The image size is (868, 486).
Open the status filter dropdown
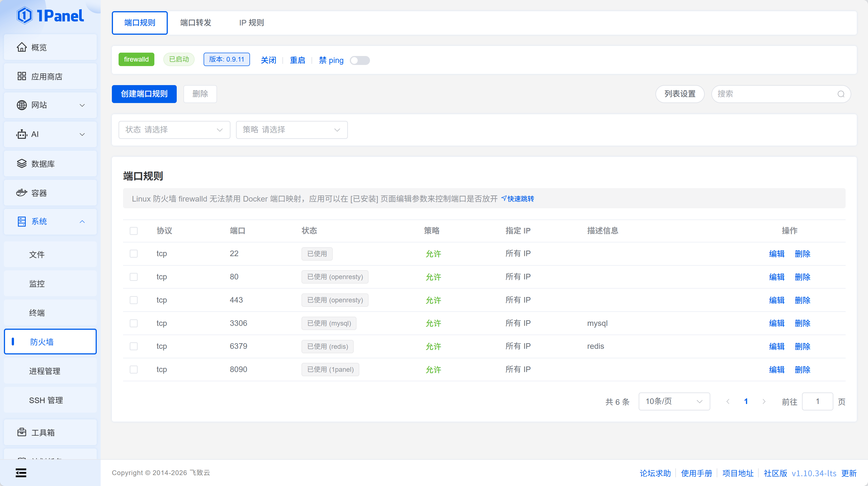coord(174,130)
